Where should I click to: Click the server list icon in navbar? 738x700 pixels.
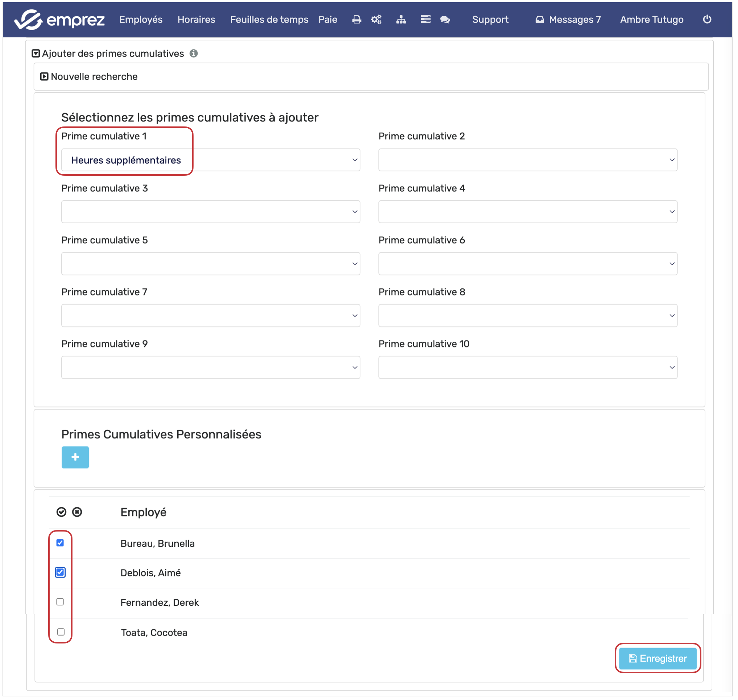tap(426, 20)
